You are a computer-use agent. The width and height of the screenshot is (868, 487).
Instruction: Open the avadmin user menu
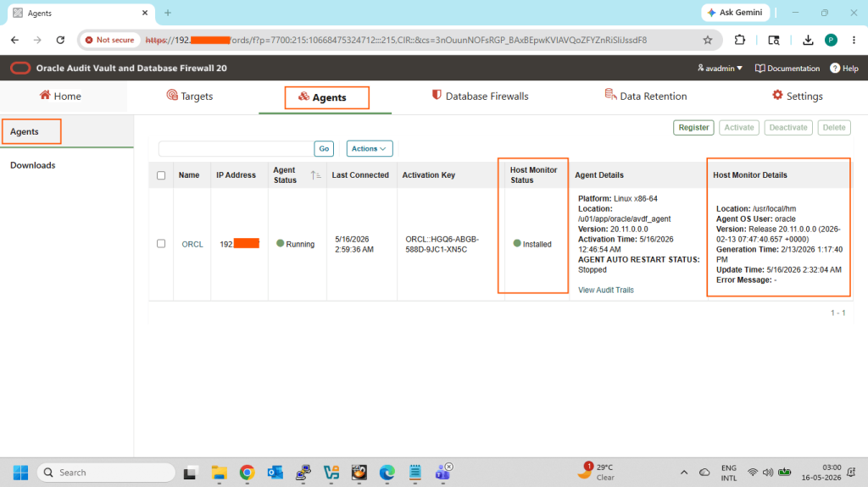(720, 68)
